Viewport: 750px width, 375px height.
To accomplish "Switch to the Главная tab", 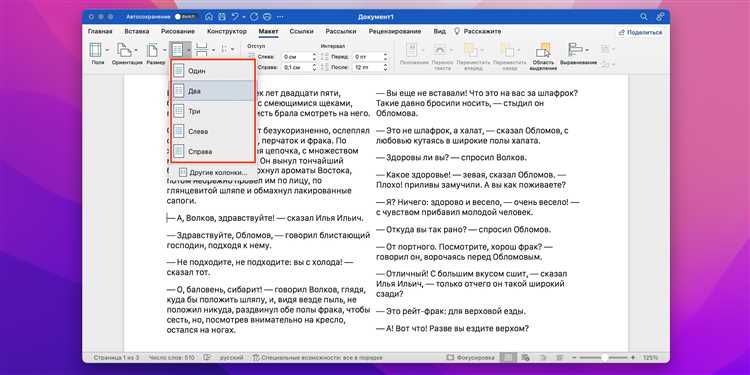I will click(x=100, y=32).
